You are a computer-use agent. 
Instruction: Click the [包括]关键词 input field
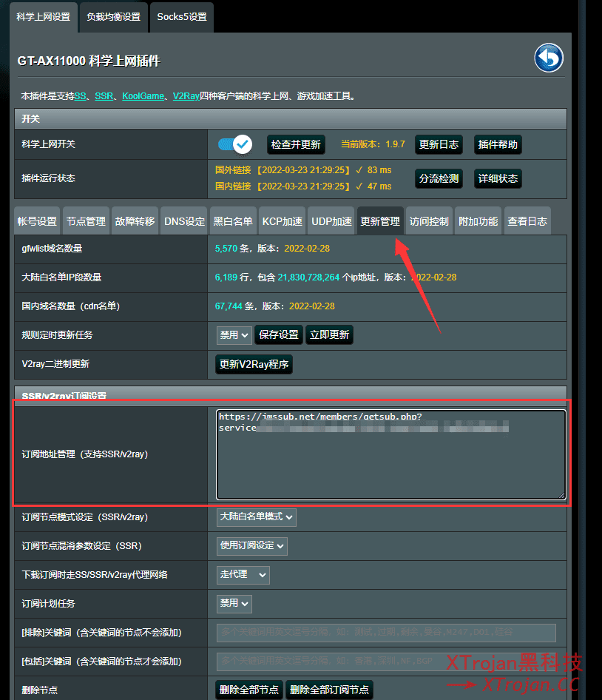click(387, 662)
